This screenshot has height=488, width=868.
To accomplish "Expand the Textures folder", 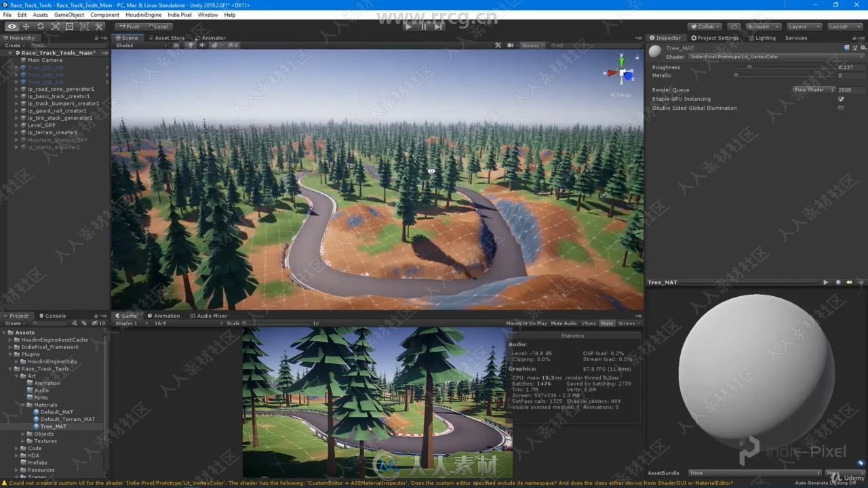I will tap(23, 441).
